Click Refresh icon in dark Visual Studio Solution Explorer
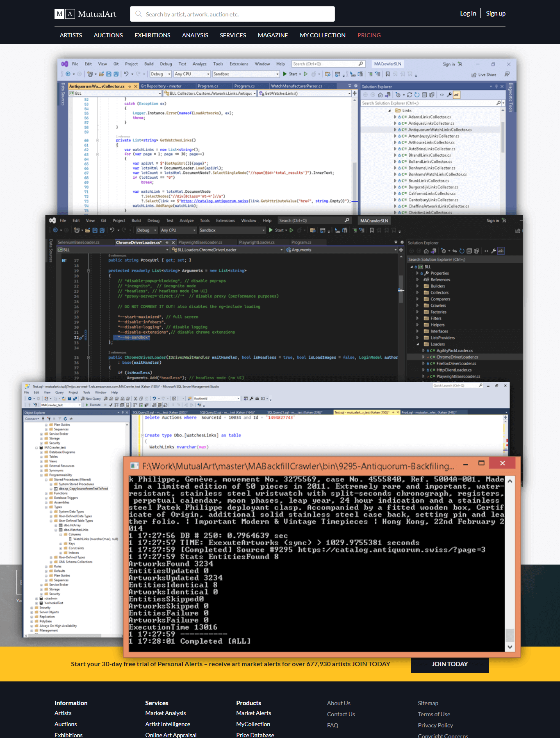 (x=462, y=251)
